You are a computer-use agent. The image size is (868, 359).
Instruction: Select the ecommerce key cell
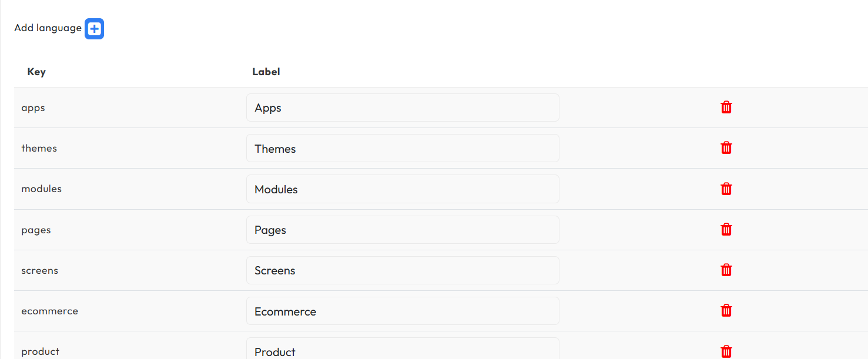pos(50,311)
